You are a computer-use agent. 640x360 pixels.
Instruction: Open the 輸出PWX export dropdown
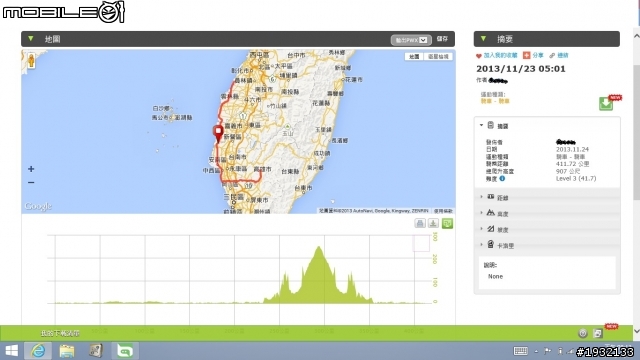(411, 40)
